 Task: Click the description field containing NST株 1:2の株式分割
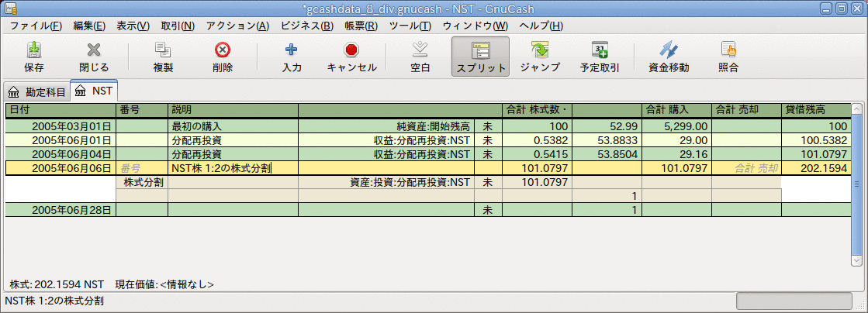pos(233,167)
